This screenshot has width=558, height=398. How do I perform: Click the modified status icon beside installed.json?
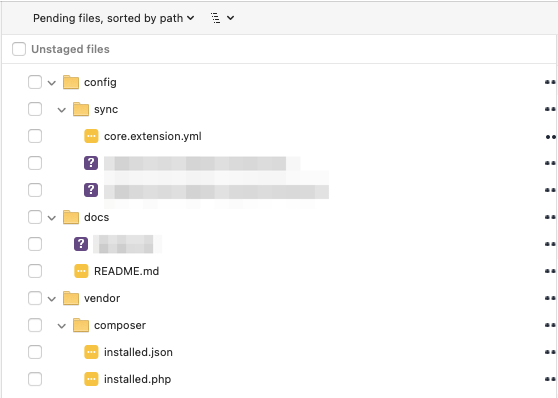91,352
